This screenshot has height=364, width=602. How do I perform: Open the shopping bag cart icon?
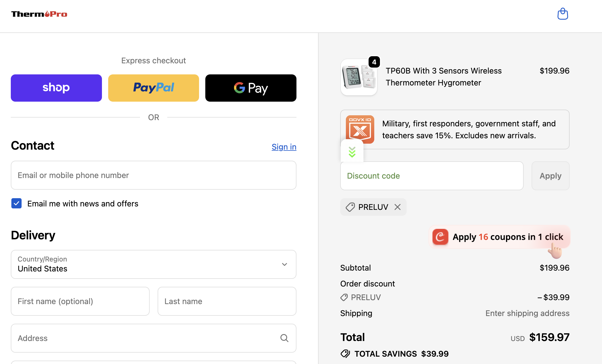pos(563,14)
